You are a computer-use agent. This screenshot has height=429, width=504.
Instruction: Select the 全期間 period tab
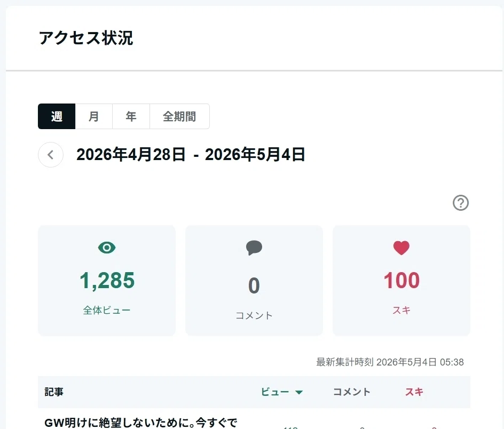pyautogui.click(x=180, y=116)
